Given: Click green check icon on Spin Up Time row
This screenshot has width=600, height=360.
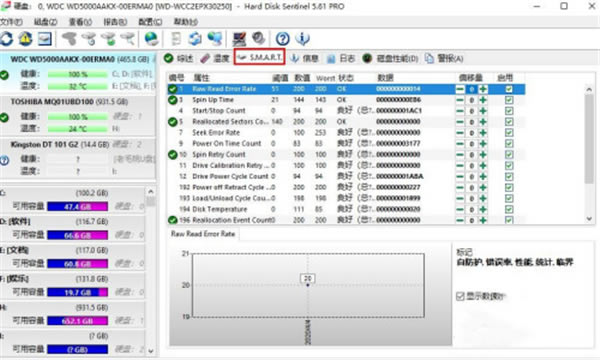Looking at the screenshot, I should [x=173, y=100].
